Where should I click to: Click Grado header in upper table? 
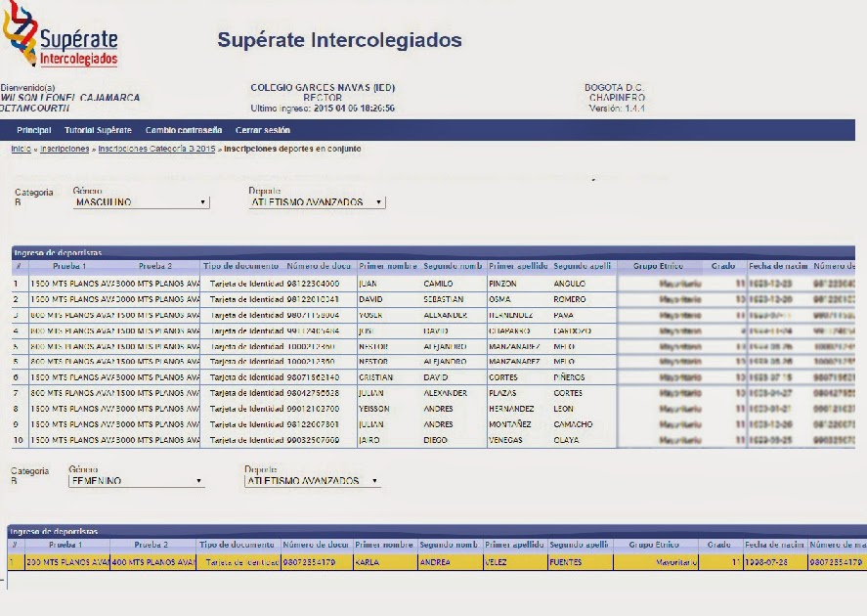tap(723, 266)
